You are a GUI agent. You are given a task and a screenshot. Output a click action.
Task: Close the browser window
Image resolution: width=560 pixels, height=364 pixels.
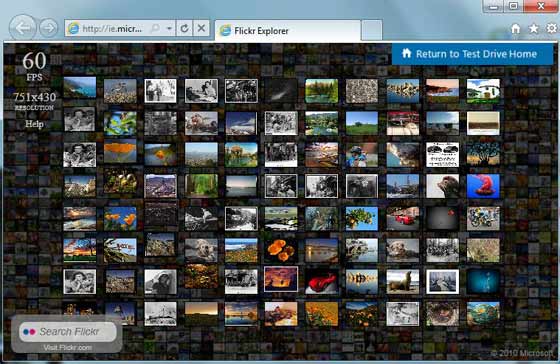(541, 6)
